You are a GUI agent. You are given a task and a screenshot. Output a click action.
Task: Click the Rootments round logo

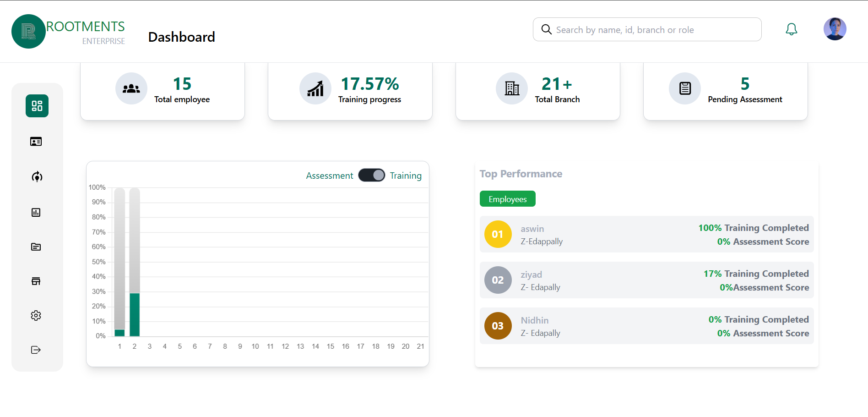[28, 31]
